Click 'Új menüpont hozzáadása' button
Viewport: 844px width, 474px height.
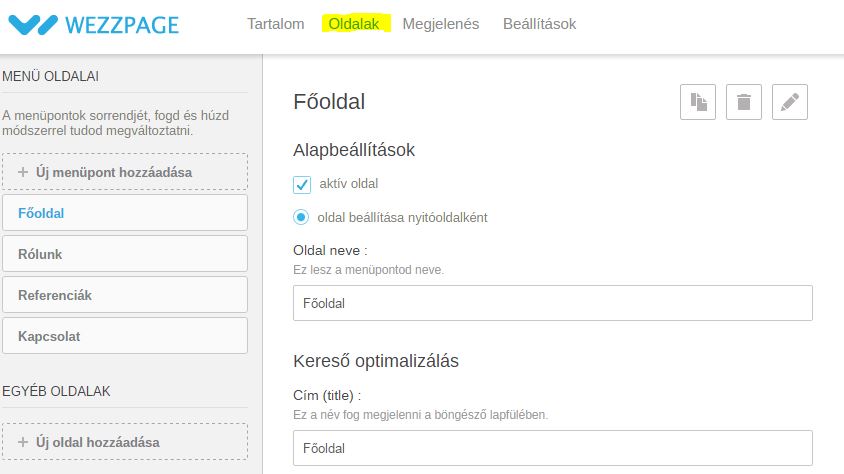[125, 172]
